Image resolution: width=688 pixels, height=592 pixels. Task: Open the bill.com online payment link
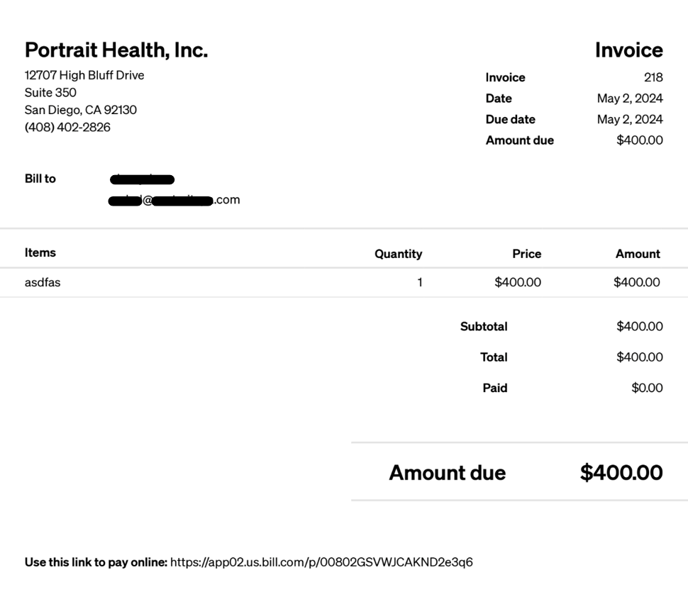point(321,562)
